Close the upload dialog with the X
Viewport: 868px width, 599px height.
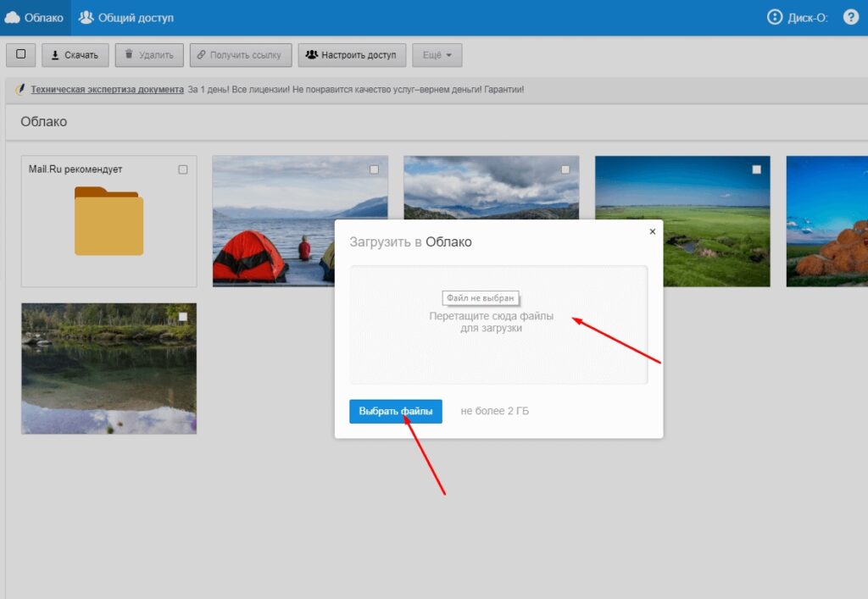(652, 230)
